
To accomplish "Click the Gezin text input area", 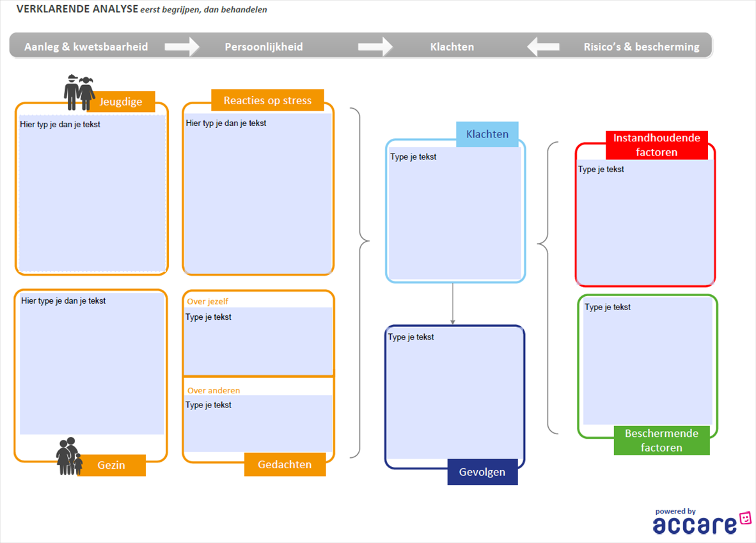I will click(91, 363).
